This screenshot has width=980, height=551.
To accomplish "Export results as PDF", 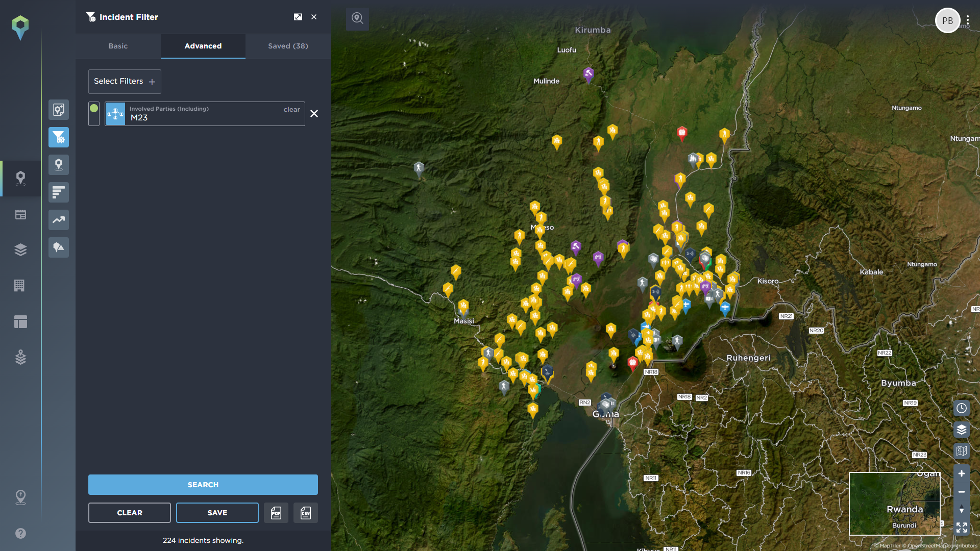I will point(276,513).
